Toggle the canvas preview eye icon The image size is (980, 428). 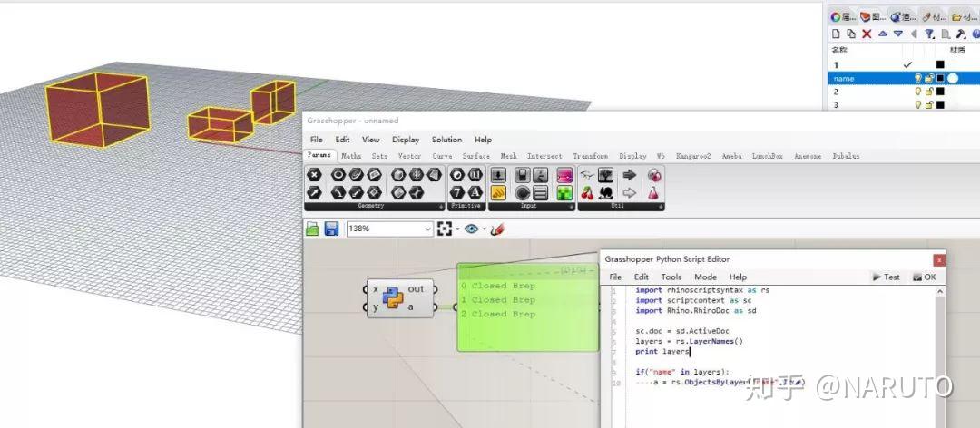[x=471, y=229]
